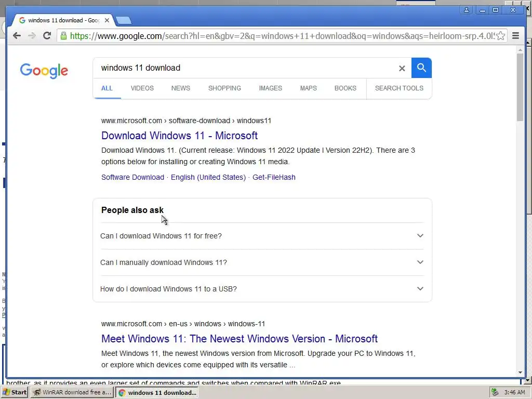The width and height of the screenshot is (532, 399).
Task: Switch to WinRAR download taskbar window
Action: (72, 392)
